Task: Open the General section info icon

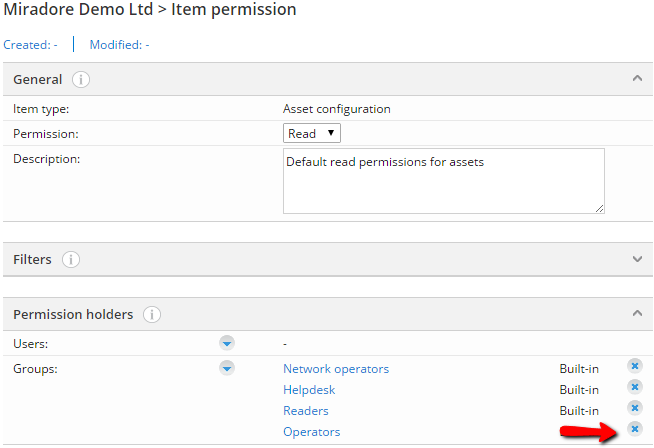Action: [x=80, y=79]
